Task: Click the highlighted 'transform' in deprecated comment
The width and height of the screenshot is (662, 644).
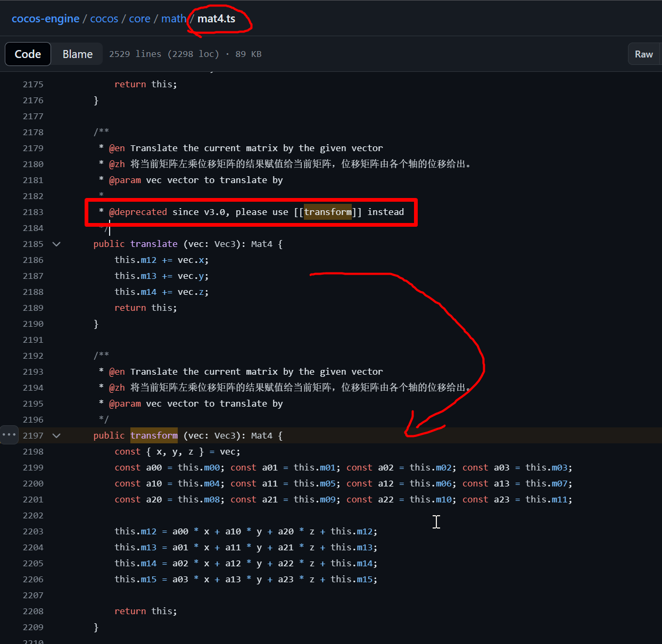Action: click(x=328, y=212)
